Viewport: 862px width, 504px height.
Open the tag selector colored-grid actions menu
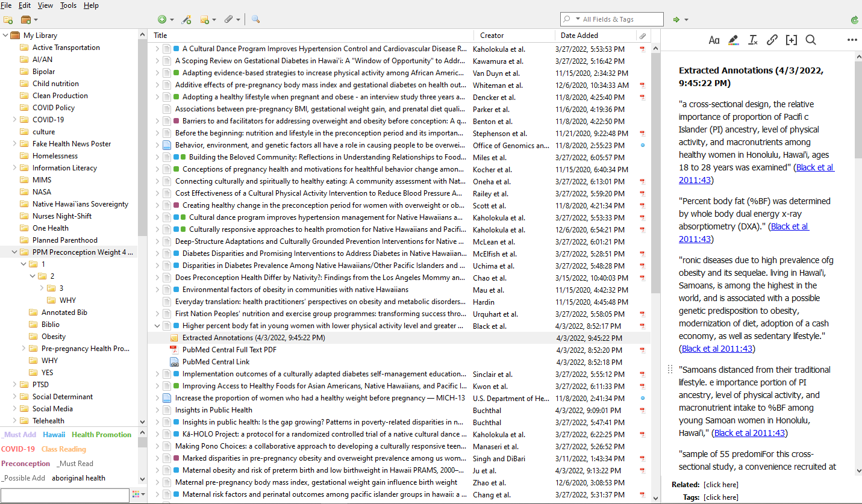pyautogui.click(x=137, y=494)
